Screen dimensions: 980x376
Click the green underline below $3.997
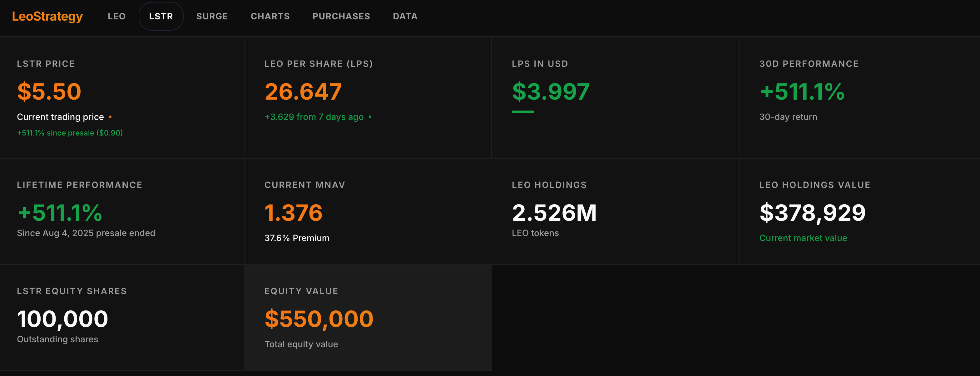pyautogui.click(x=523, y=112)
